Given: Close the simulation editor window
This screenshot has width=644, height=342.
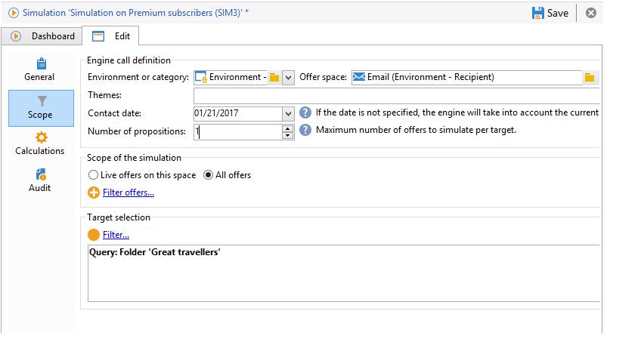Looking at the screenshot, I should 591,13.
